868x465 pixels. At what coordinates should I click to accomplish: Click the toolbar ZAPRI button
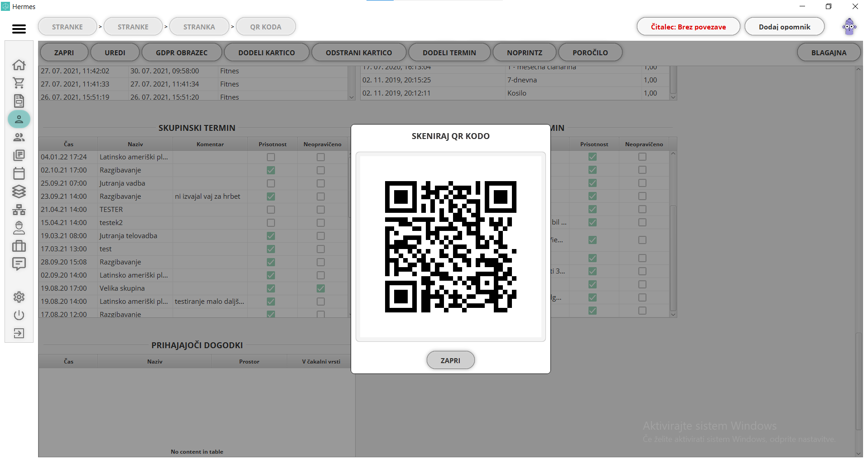click(x=64, y=53)
